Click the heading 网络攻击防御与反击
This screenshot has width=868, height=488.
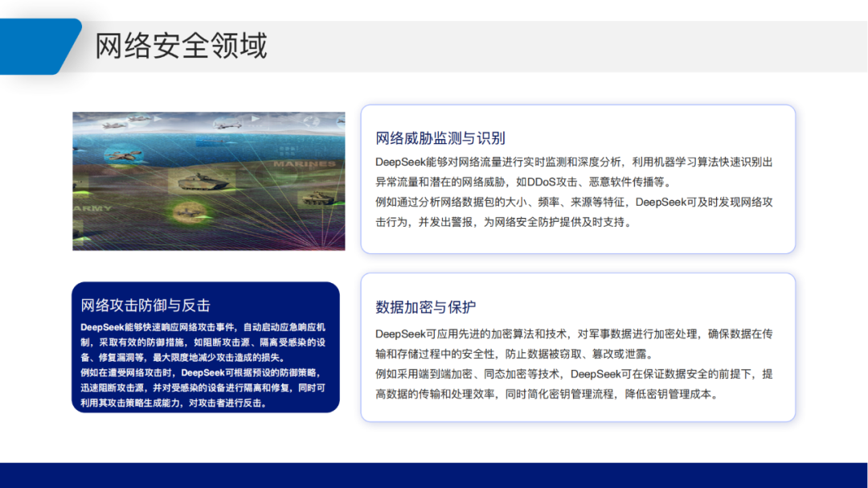coord(145,306)
